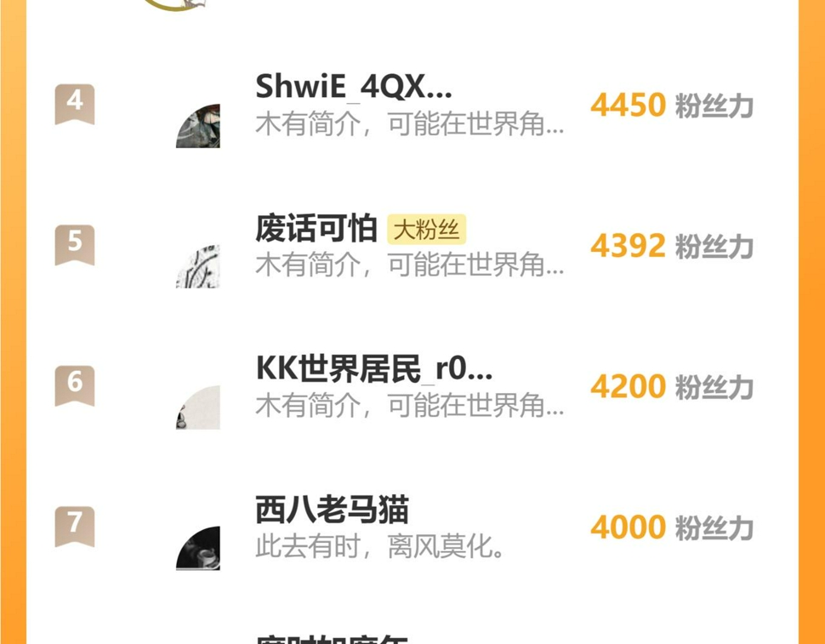
Task: Tap the rank 6 ribbon badge
Action: pyautogui.click(x=75, y=385)
